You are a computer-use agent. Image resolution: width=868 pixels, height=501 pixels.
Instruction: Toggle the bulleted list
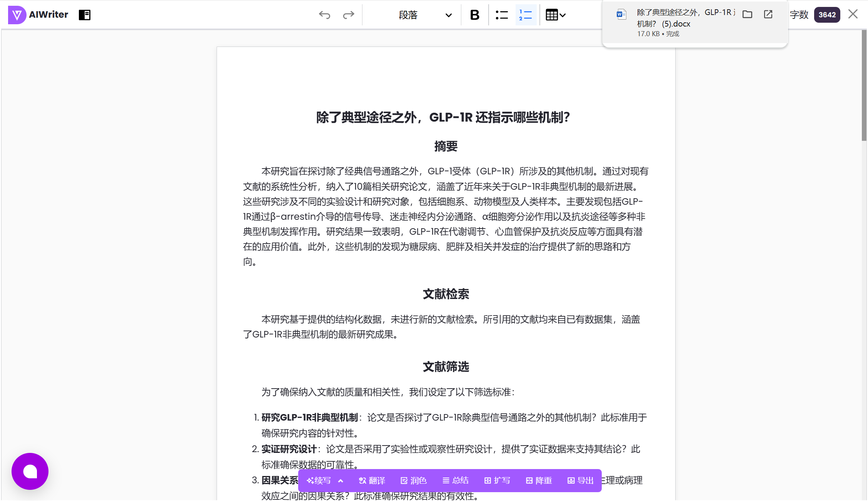tap(501, 15)
